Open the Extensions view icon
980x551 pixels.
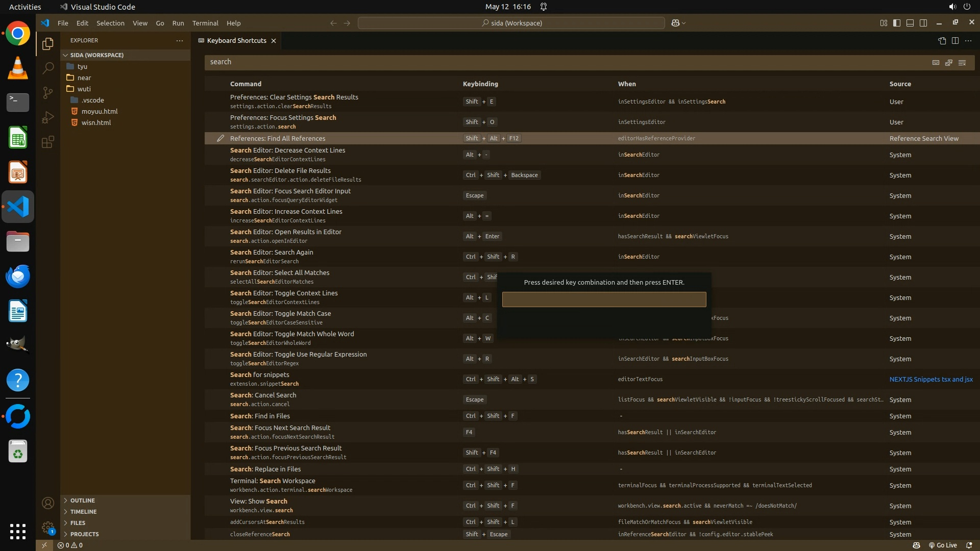tap(48, 142)
